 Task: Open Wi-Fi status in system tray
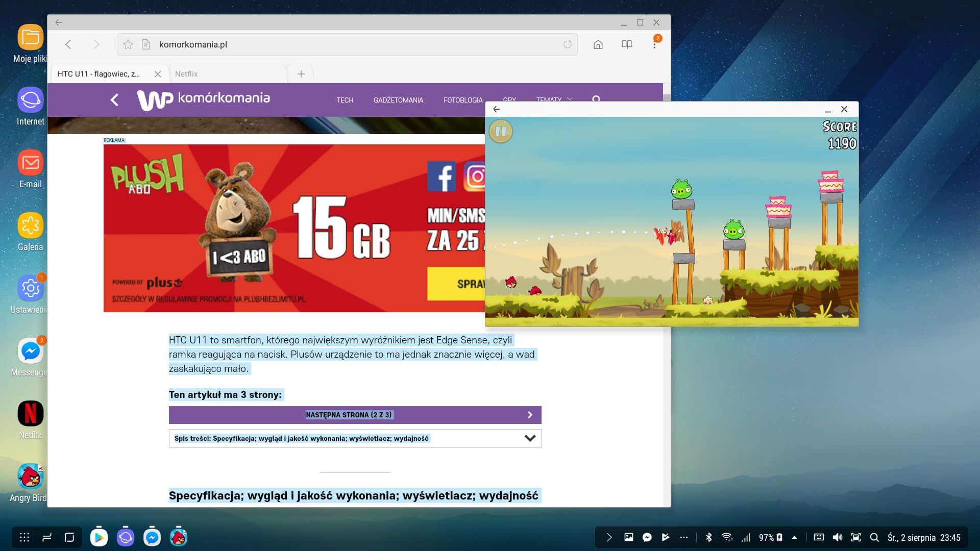727,537
